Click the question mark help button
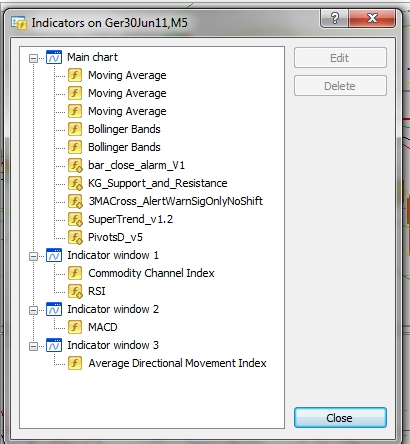This screenshot has width=410, height=444. tap(335, 18)
